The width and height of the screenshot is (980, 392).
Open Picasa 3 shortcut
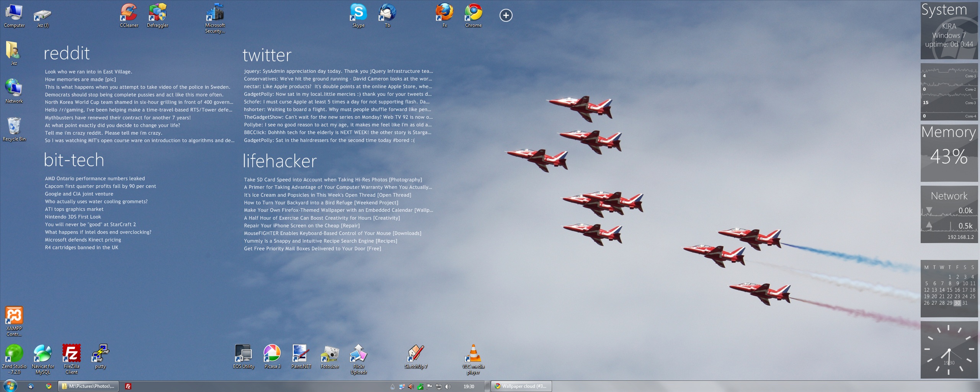click(272, 356)
